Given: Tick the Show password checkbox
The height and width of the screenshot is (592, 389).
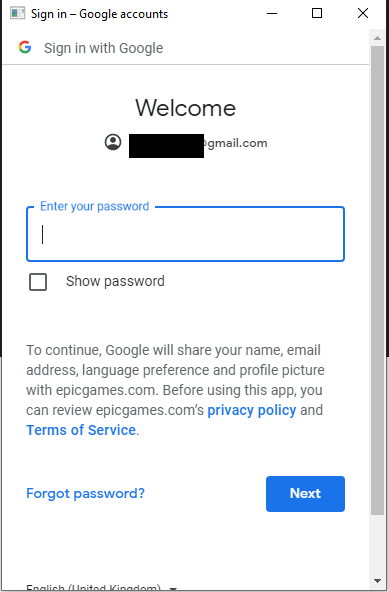Looking at the screenshot, I should pyautogui.click(x=38, y=282).
